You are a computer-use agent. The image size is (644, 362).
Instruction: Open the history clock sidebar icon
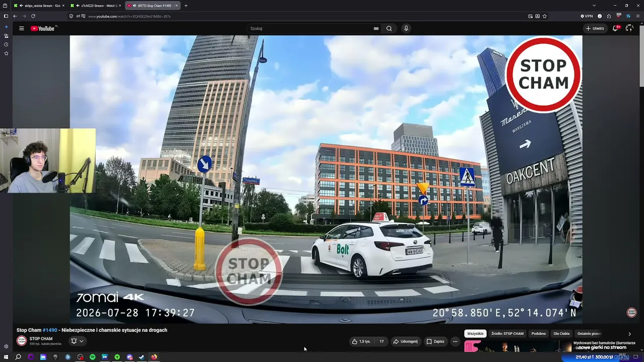[6, 44]
